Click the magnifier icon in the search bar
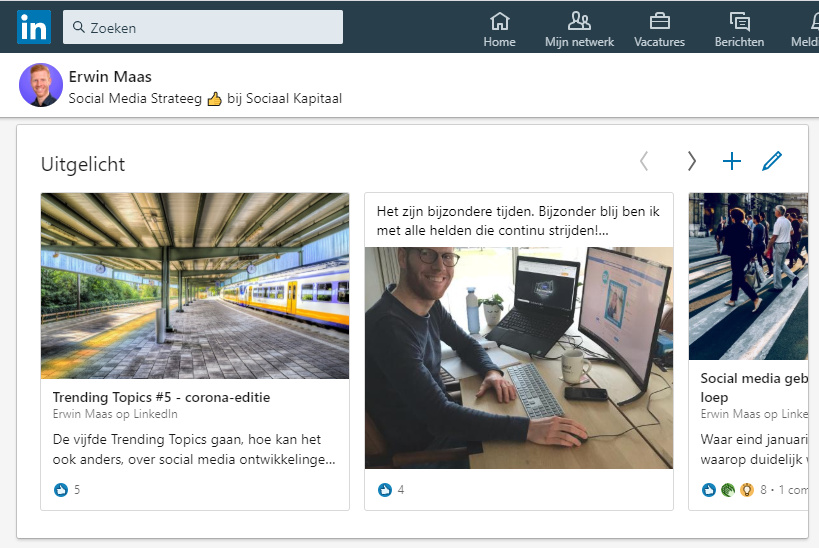Screen dimensions: 819x548 (79, 27)
